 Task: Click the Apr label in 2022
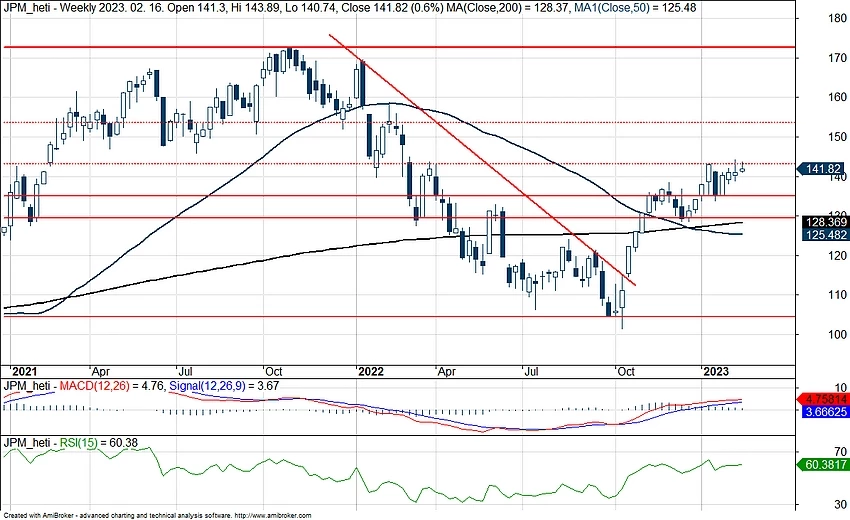447,372
